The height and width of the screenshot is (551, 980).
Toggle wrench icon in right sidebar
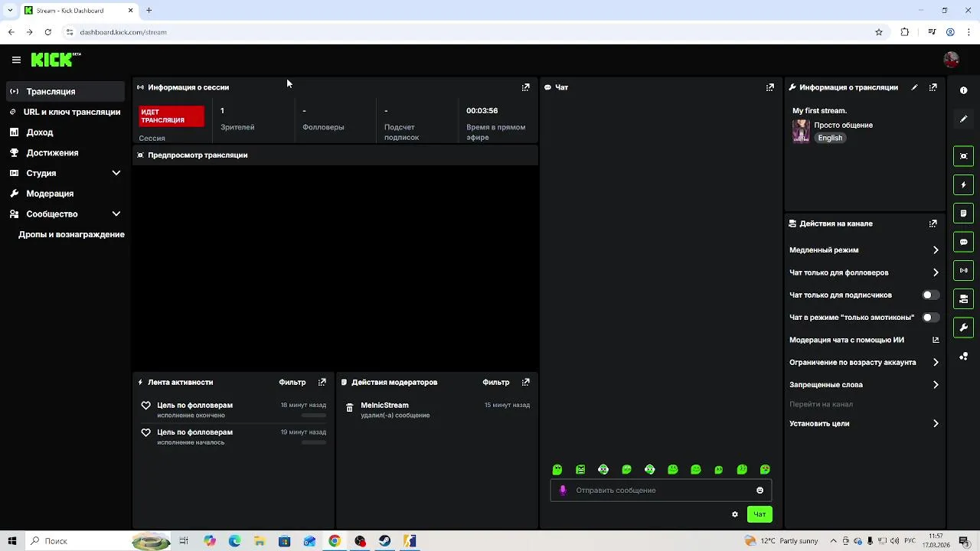963,328
